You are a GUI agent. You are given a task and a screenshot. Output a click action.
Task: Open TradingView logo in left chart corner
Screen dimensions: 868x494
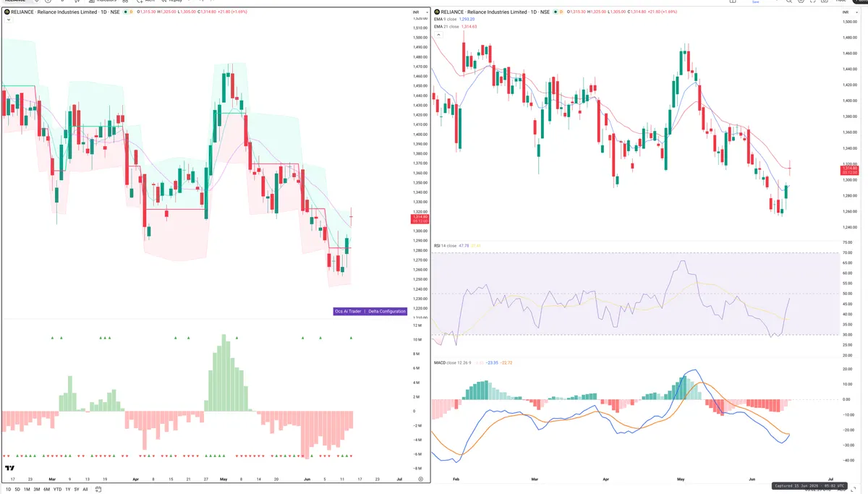(x=10, y=469)
